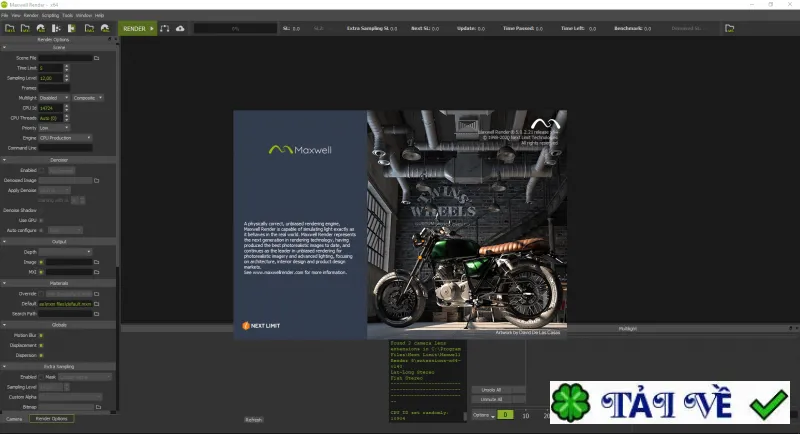The width and height of the screenshot is (800, 434).
Task: Enable the Materials Override checkbox
Action: tap(41, 294)
